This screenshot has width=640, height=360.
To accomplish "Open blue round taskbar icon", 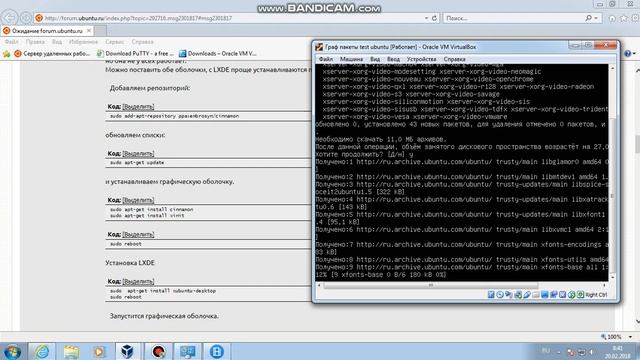I will tap(216, 351).
